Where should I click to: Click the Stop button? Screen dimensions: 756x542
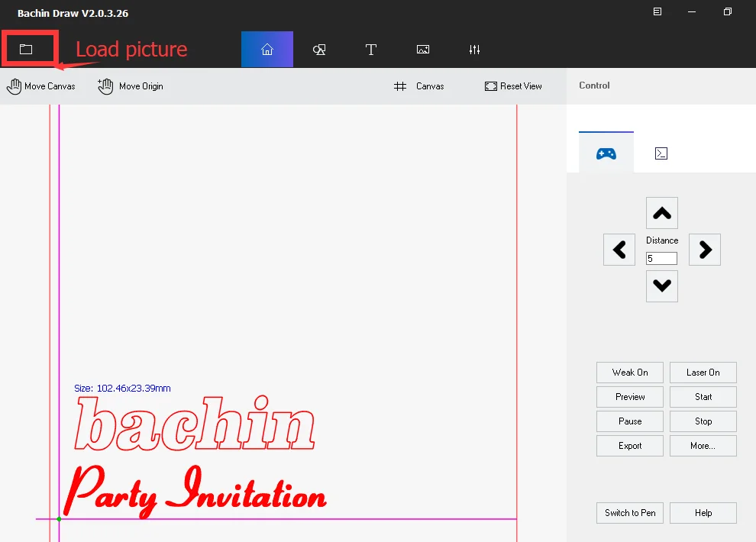point(703,421)
